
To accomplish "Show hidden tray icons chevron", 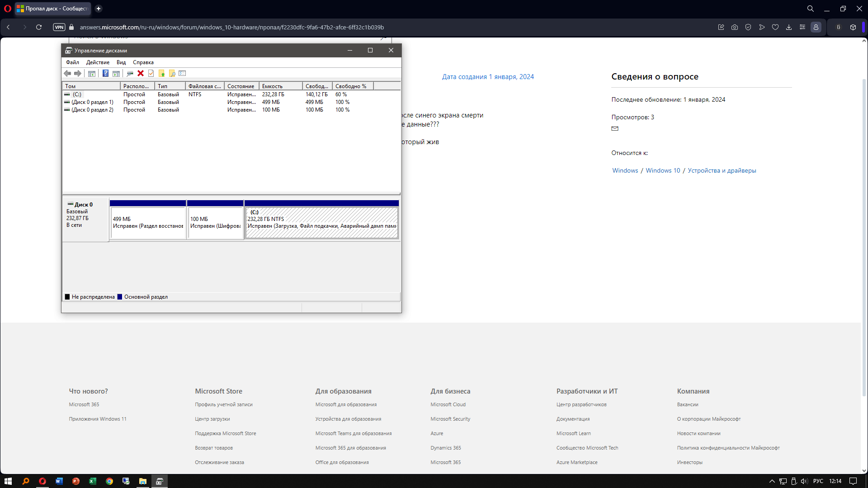I will [772, 481].
